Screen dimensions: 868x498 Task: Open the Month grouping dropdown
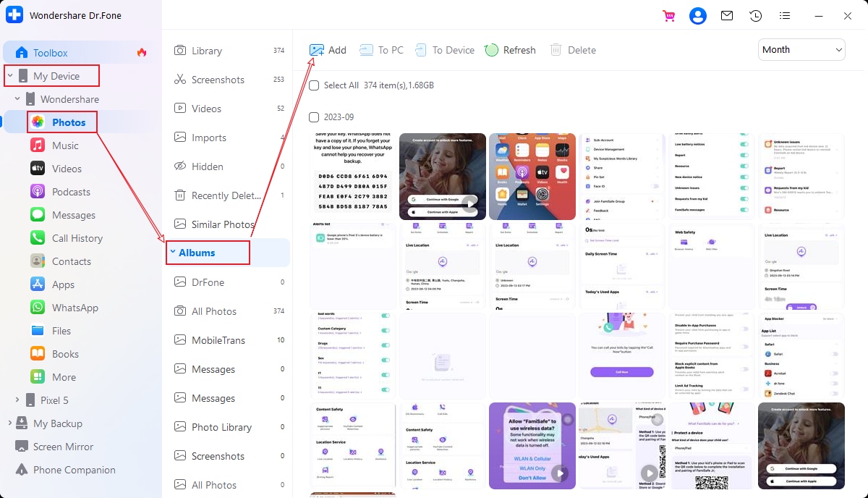click(801, 49)
